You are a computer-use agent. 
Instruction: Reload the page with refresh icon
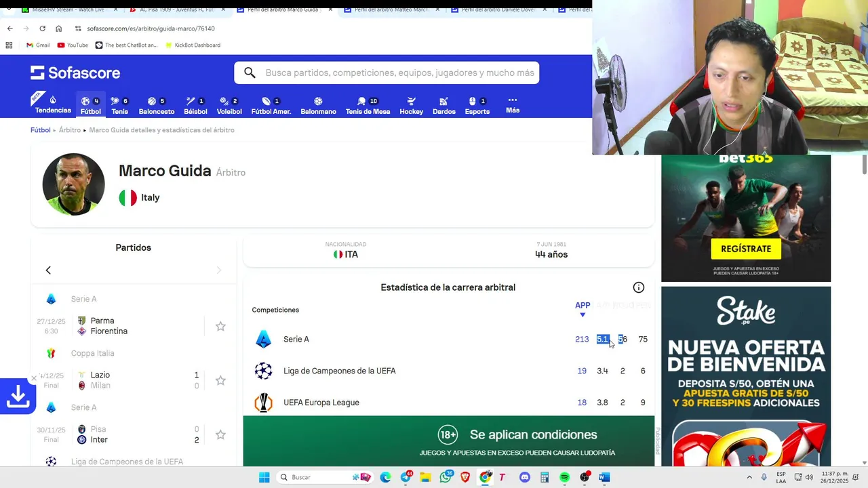[x=42, y=28]
